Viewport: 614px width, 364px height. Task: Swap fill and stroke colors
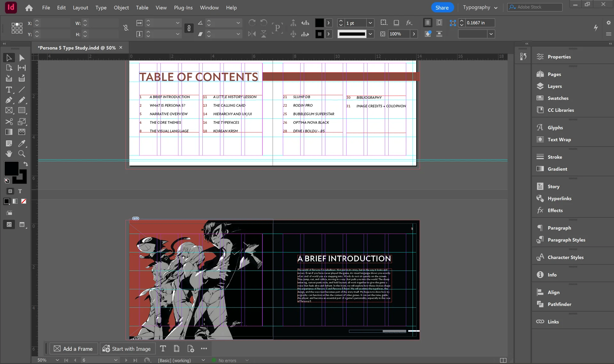click(x=26, y=164)
